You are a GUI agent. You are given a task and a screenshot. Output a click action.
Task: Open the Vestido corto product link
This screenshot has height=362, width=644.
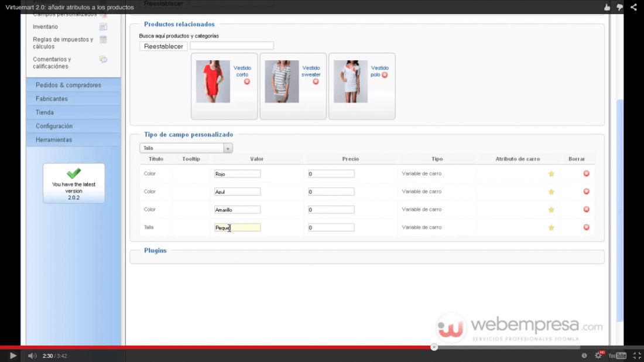coord(242,71)
